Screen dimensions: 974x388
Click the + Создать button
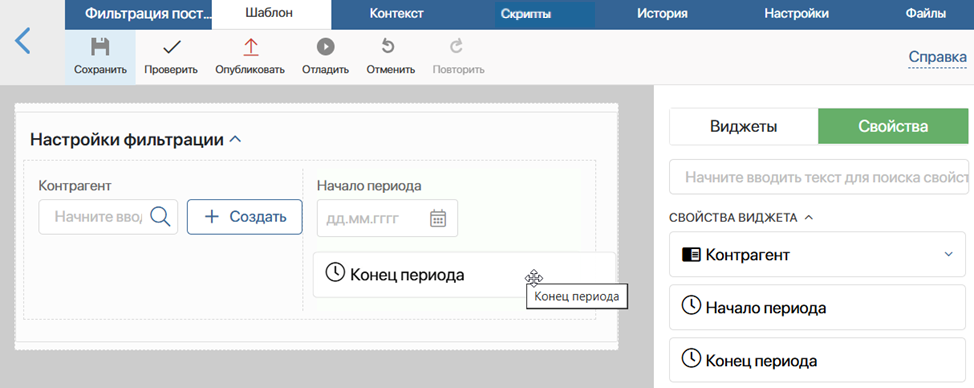(245, 217)
